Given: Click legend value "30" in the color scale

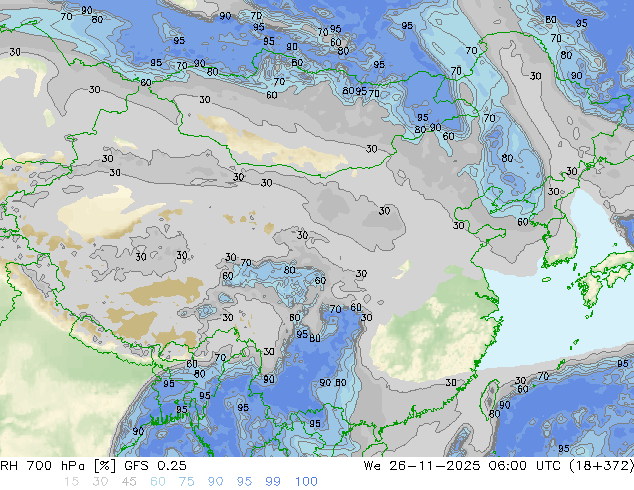Looking at the screenshot, I should tap(100, 482).
